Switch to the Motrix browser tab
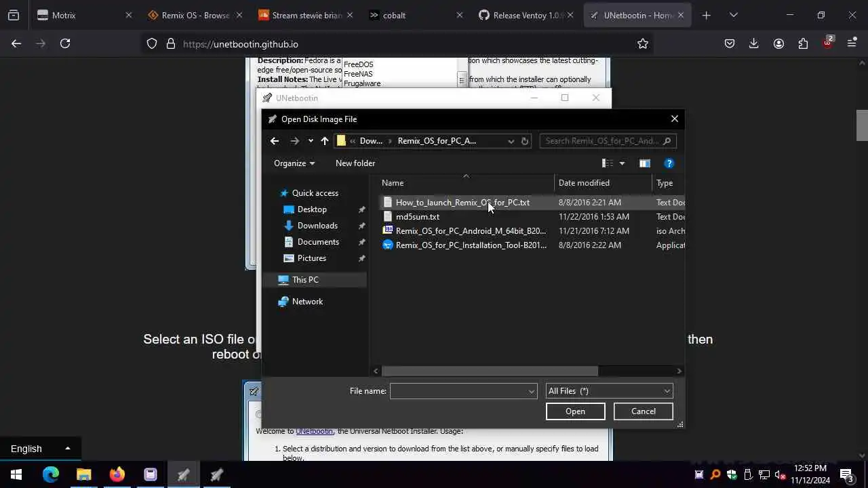The height and width of the screenshot is (488, 868). pos(85,15)
